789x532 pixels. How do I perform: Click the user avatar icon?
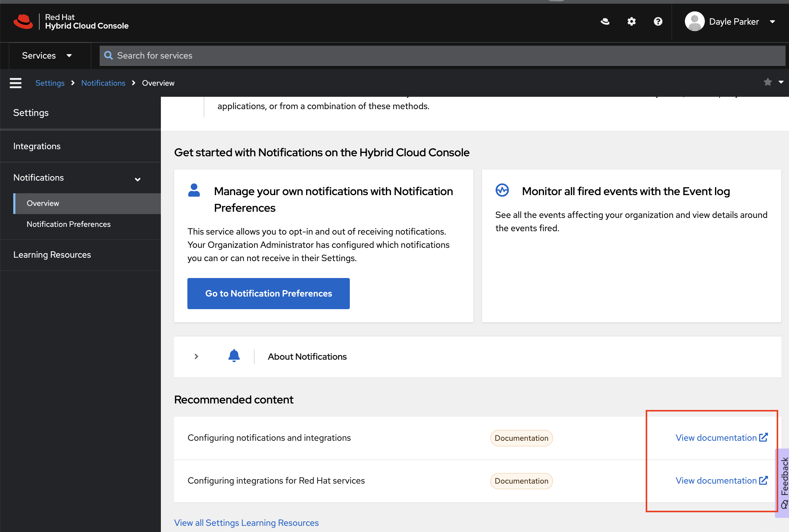click(x=694, y=22)
